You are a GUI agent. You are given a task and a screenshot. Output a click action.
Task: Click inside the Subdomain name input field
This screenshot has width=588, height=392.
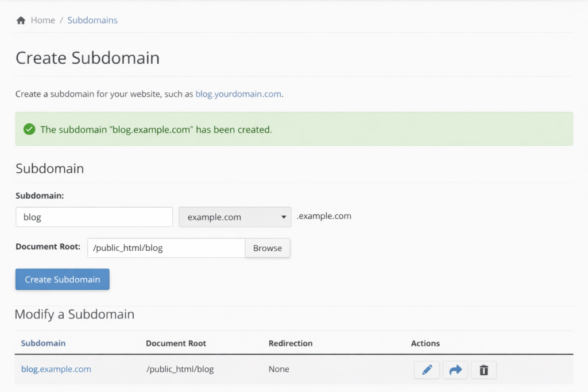click(94, 217)
